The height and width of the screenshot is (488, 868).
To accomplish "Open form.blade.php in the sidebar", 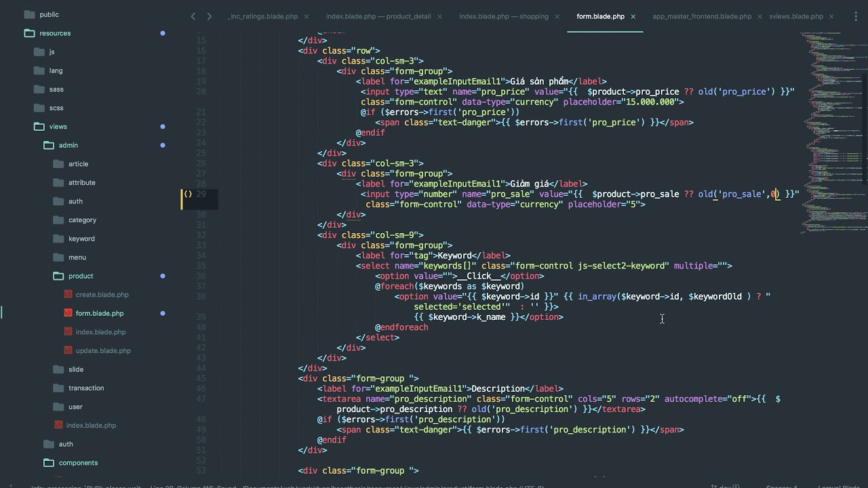I will click(100, 313).
